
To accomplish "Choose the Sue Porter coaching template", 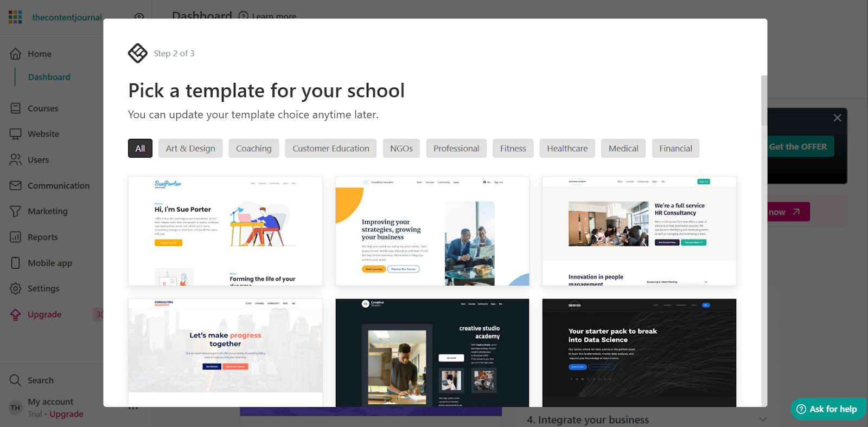I will pyautogui.click(x=225, y=231).
